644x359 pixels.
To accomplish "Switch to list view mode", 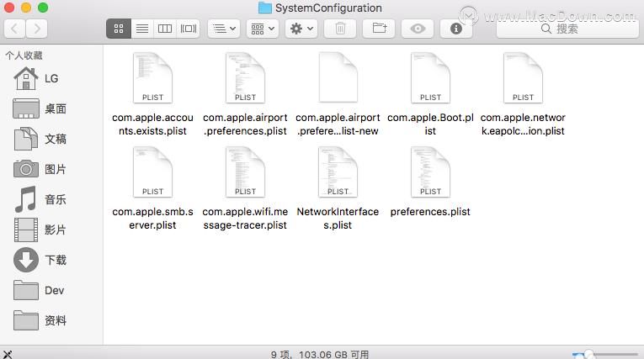I will 142,29.
